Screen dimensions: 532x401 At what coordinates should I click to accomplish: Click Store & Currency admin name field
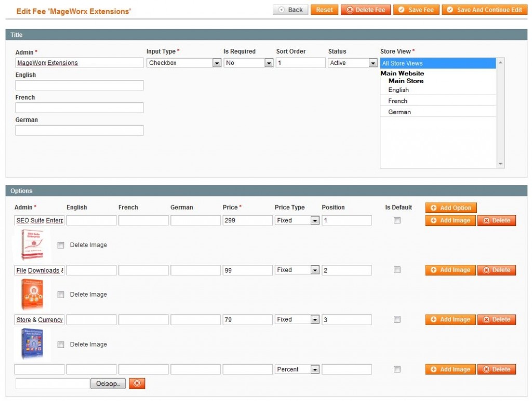click(x=39, y=319)
